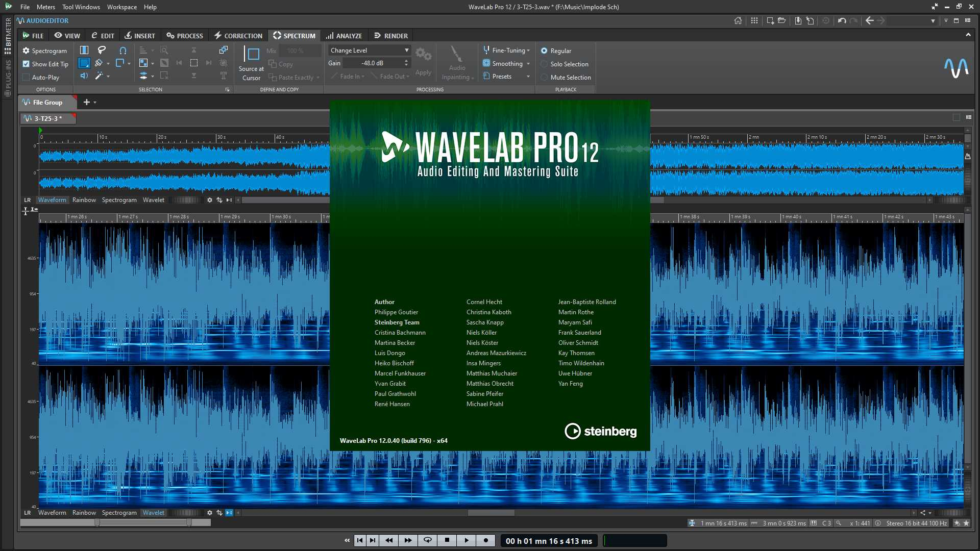Select the Solo Selection radio button
This screenshot has width=980, height=551.
click(x=544, y=64)
